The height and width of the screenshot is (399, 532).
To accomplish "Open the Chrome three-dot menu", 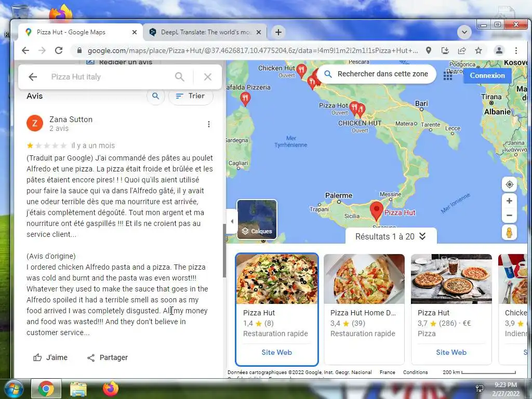I will tap(516, 50).
